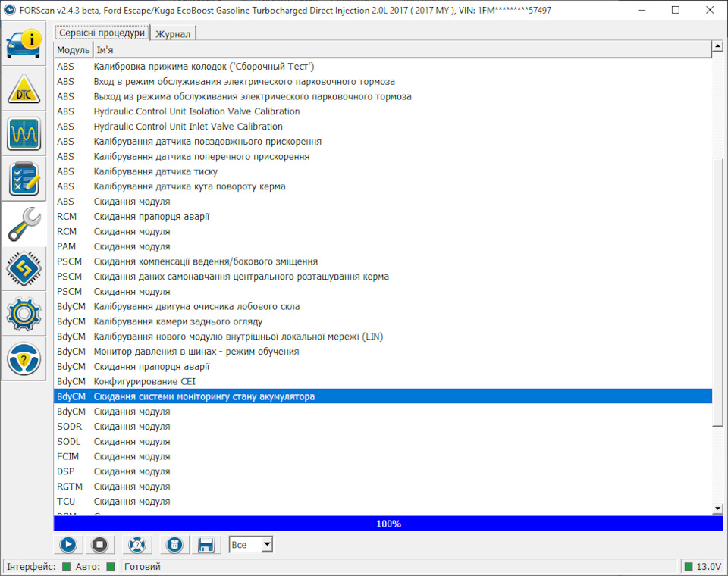Select Выход из режима обслуживания парковочного тормоза
The width and height of the screenshot is (728, 576).
pyautogui.click(x=383, y=96)
